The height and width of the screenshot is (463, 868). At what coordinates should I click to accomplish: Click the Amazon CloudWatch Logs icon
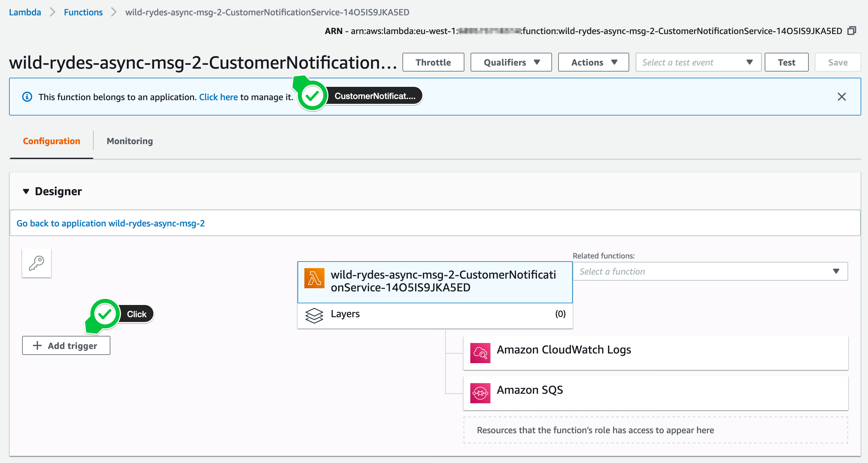click(480, 353)
